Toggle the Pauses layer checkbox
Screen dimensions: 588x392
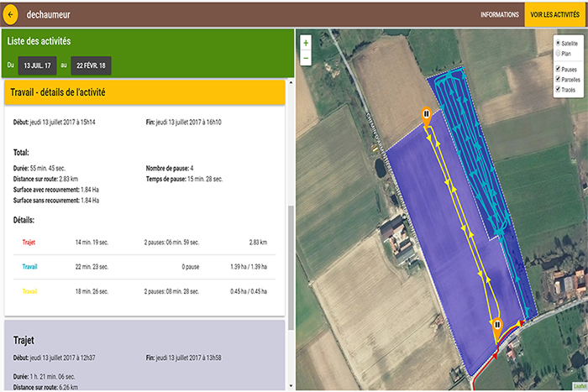[558, 70]
